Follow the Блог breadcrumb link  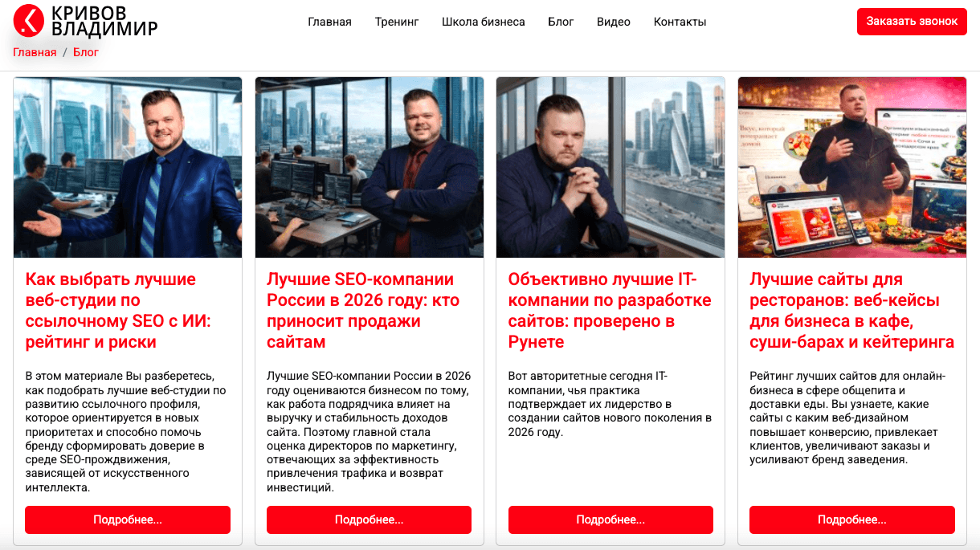(86, 52)
